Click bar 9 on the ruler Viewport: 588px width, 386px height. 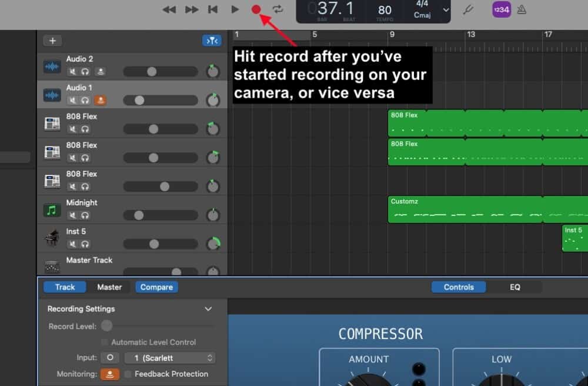(392, 35)
